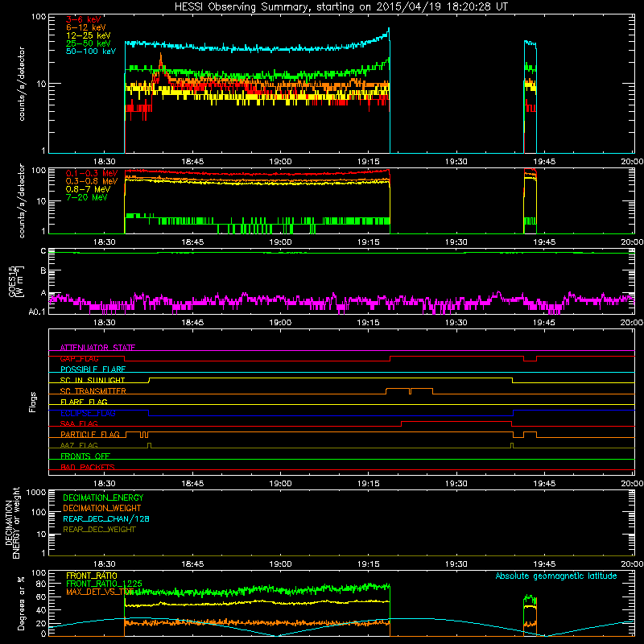Viewport: 644px width, 644px height.
Task: Click the 7-20 MeV legend label
Action: coord(86,197)
